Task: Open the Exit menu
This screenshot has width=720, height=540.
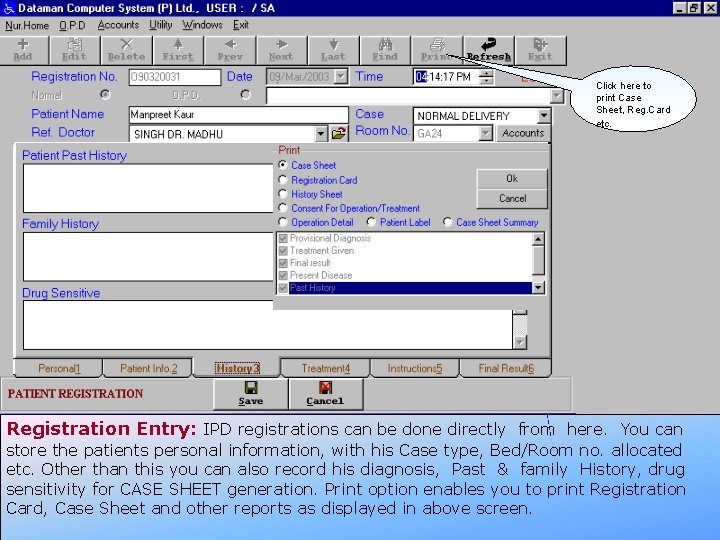Action: (241, 25)
